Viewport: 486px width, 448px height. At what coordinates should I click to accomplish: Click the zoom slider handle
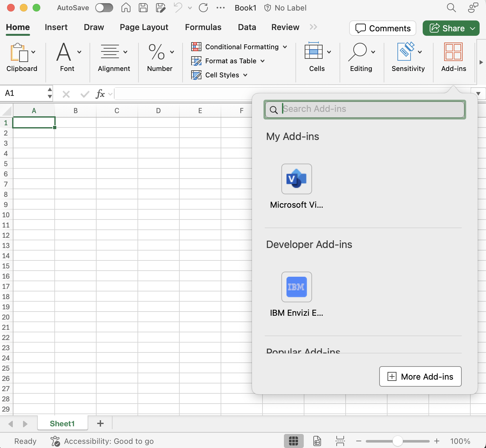(397, 441)
